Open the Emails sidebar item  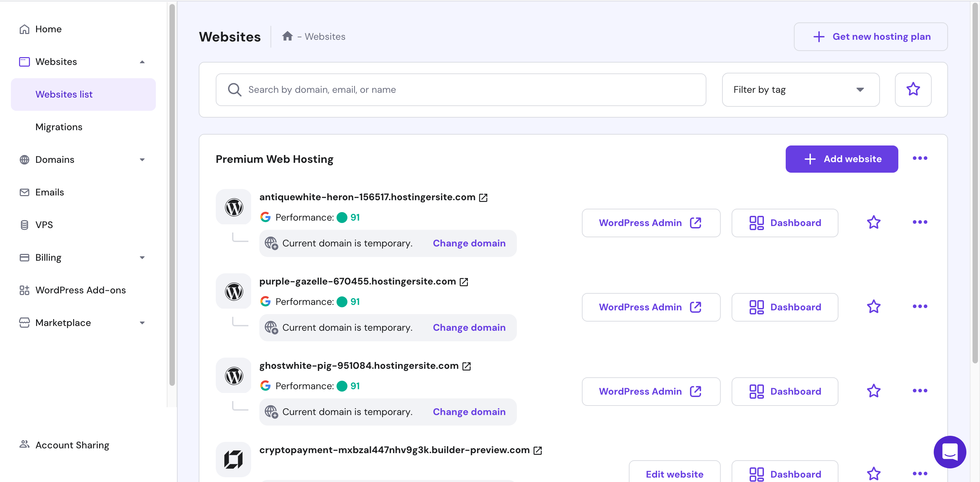pos(49,192)
